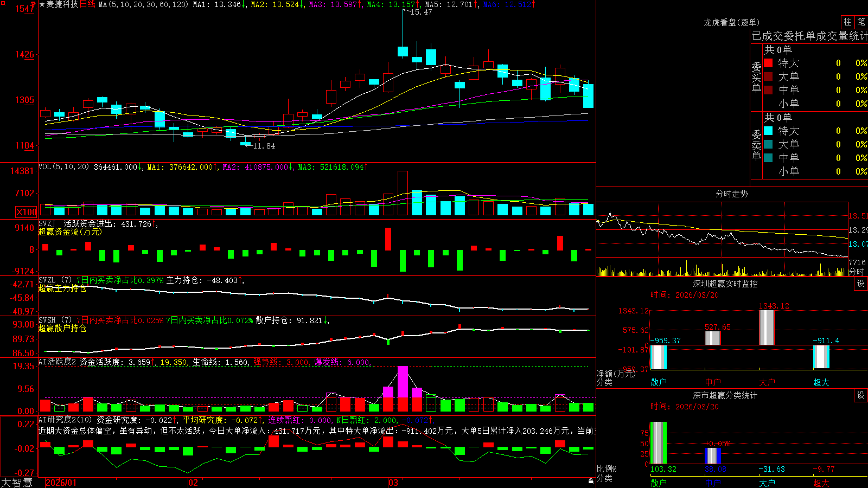Image resolution: width=868 pixels, height=488 pixels.
Task: Open 设 settings for 深市超赢分类统计
Action: tap(861, 395)
